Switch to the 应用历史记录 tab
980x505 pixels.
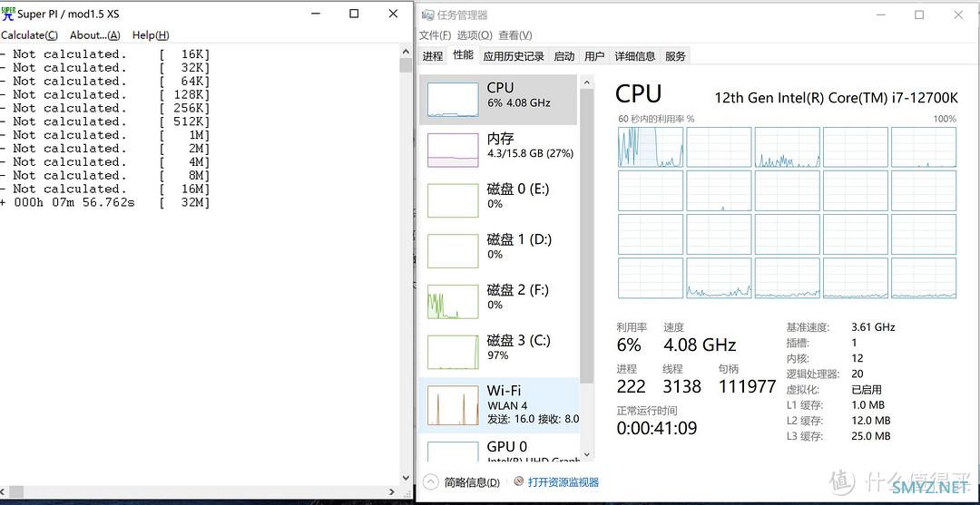514,56
